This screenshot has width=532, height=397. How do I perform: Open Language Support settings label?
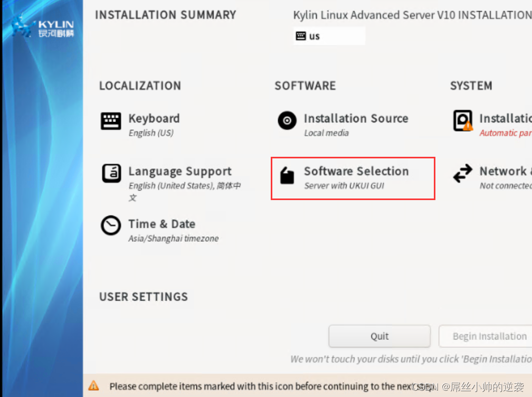pyautogui.click(x=180, y=171)
